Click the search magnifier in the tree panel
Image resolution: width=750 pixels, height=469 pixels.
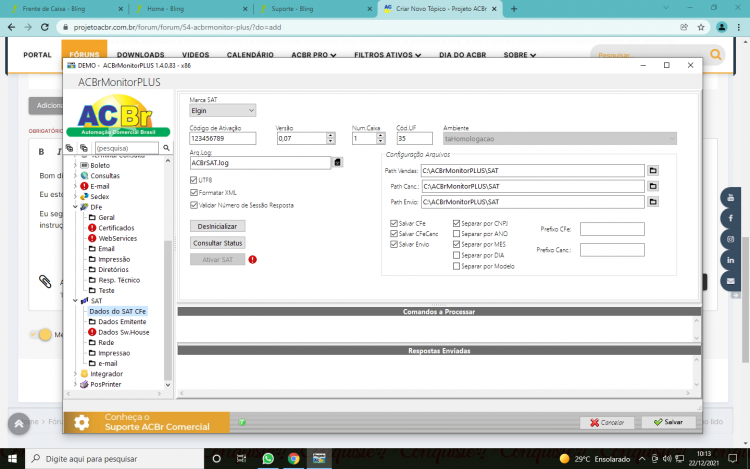(166, 148)
